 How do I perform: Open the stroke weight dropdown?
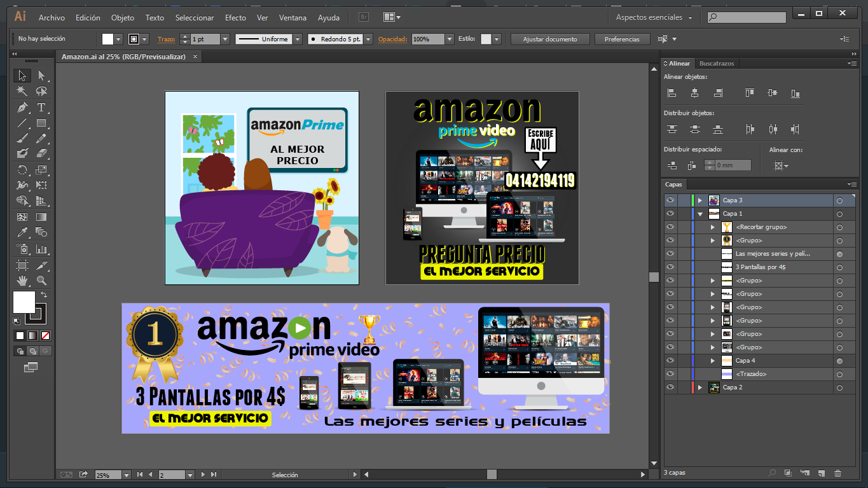(224, 39)
